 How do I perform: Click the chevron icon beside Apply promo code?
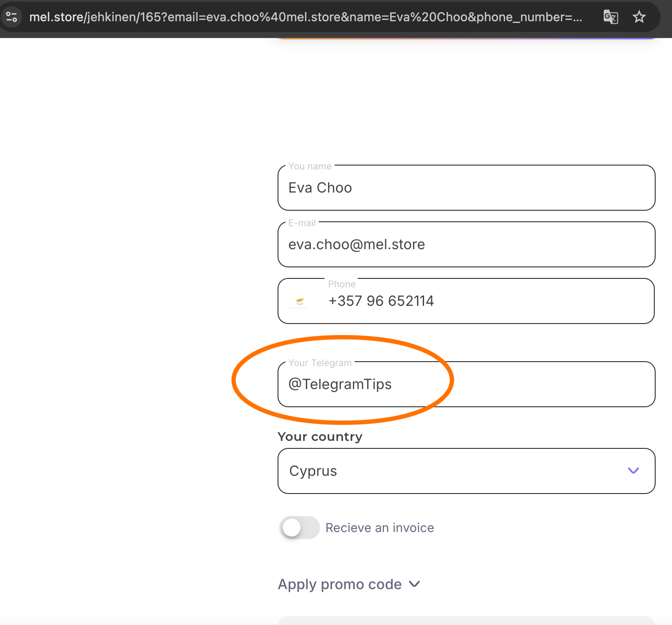pyautogui.click(x=414, y=584)
